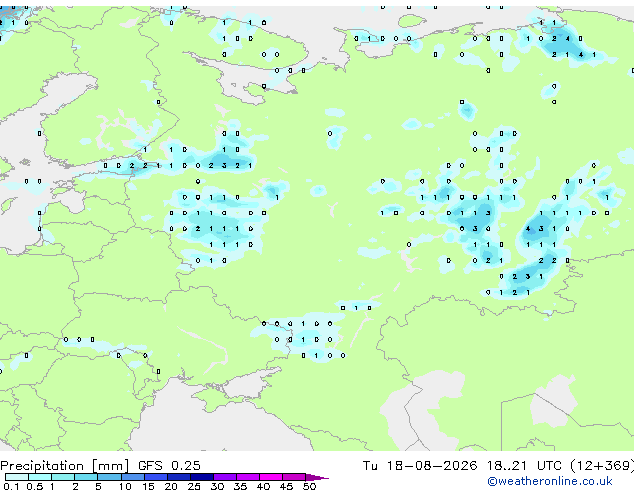634x490 pixels.
Task: Select the 45–50 mm legend swatch
Action: tap(294, 477)
